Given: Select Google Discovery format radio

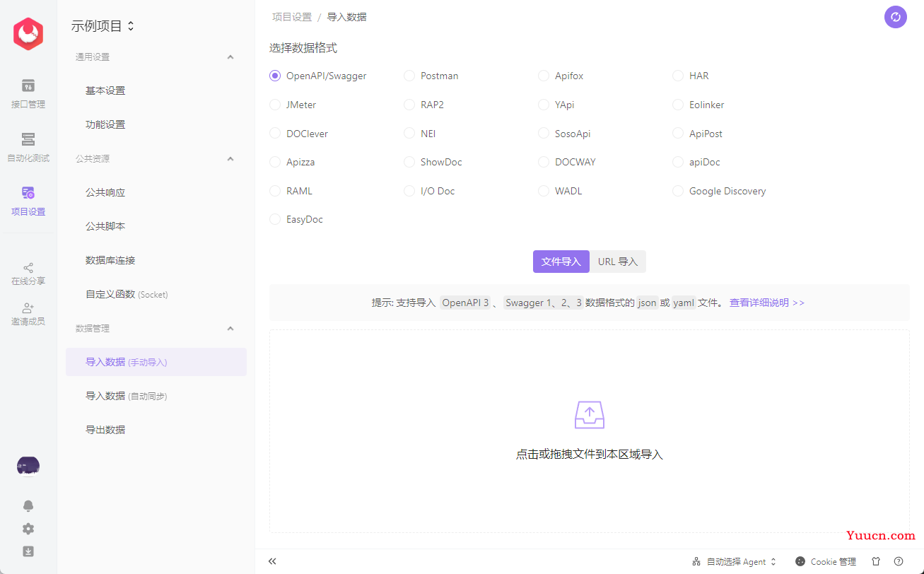Looking at the screenshot, I should point(678,191).
